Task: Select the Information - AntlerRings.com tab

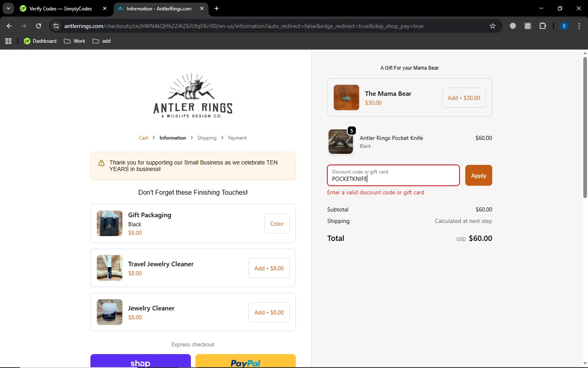Action: pyautogui.click(x=161, y=8)
